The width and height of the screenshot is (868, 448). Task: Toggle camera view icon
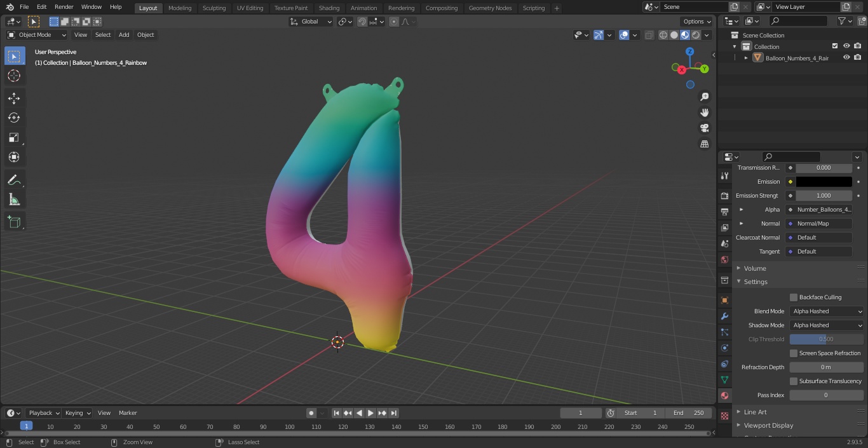[x=705, y=128]
